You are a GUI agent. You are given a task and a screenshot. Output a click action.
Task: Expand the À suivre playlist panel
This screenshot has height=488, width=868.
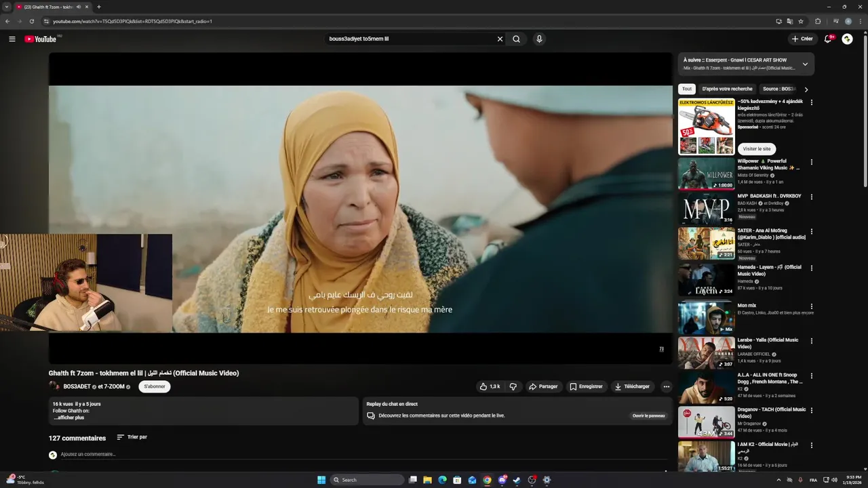pos(805,64)
